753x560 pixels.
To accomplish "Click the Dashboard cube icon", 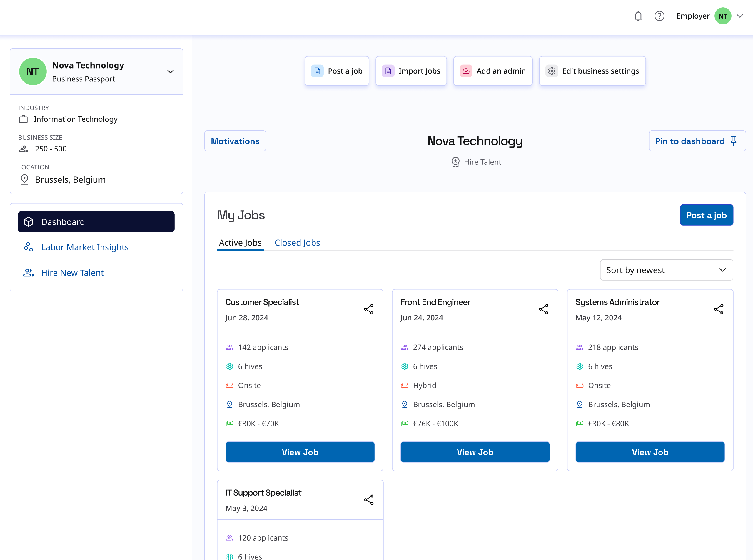I will tap(29, 222).
